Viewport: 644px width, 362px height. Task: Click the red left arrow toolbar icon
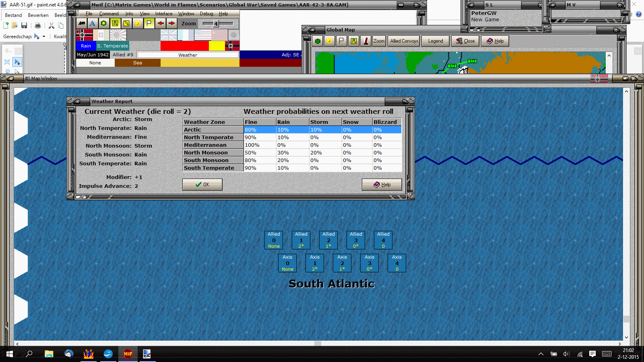(160, 23)
